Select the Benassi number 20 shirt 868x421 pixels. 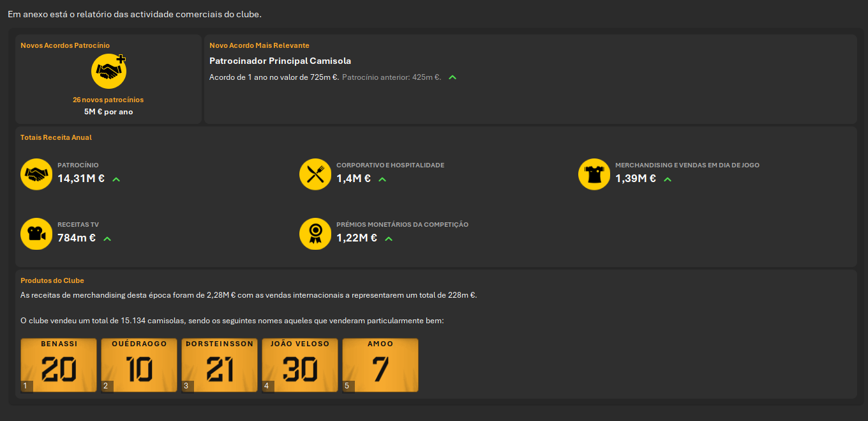point(59,365)
